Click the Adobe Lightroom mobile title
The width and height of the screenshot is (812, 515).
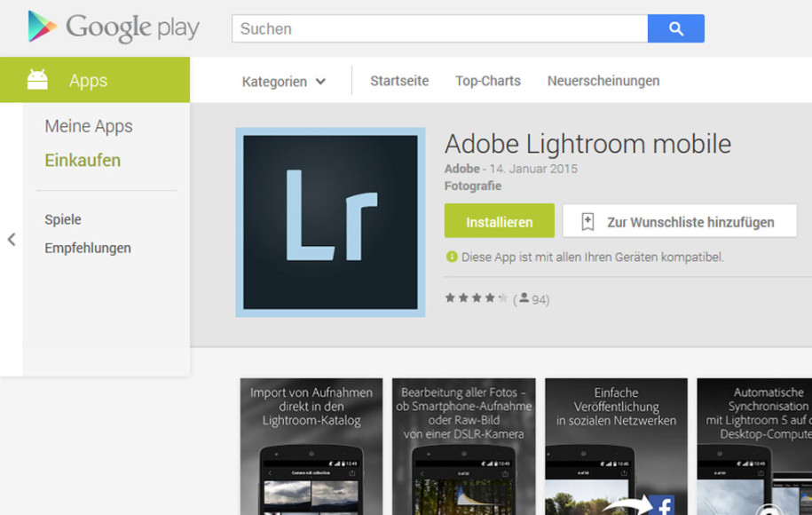pos(587,144)
